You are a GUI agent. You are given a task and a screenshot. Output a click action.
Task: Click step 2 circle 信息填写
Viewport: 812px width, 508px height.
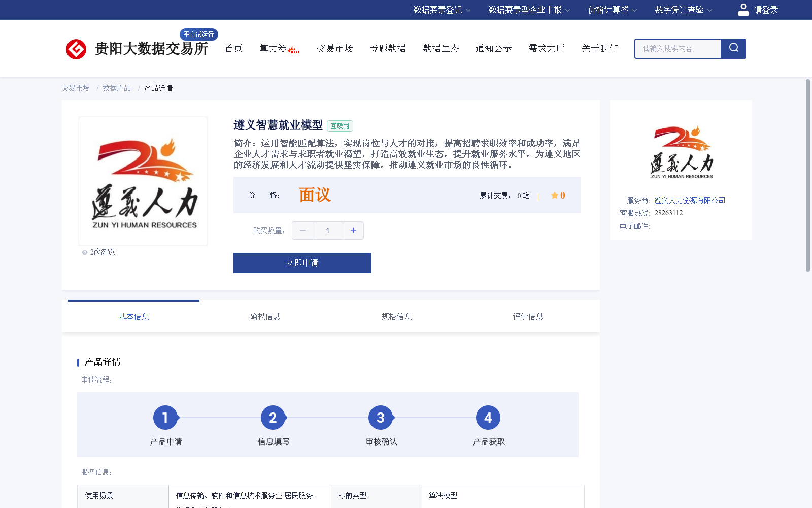click(x=273, y=418)
